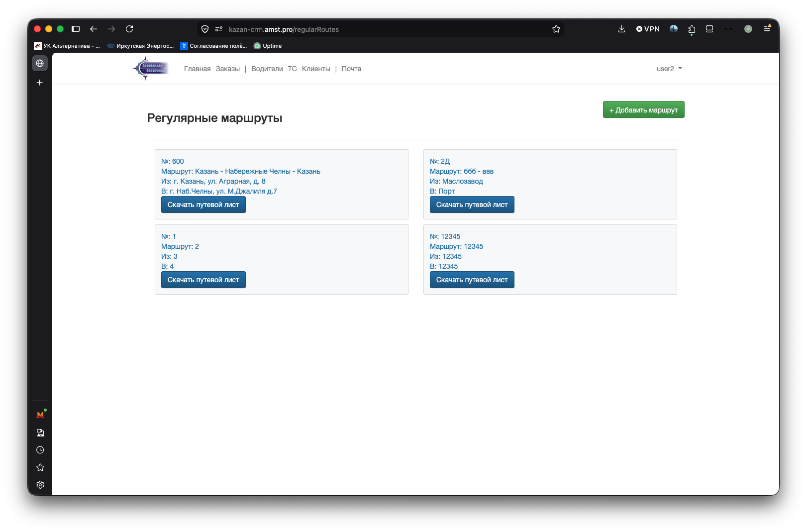Screen dimensions: 807x532
Task: Open the orange pixel icon in sidebar
Action: pos(40,415)
